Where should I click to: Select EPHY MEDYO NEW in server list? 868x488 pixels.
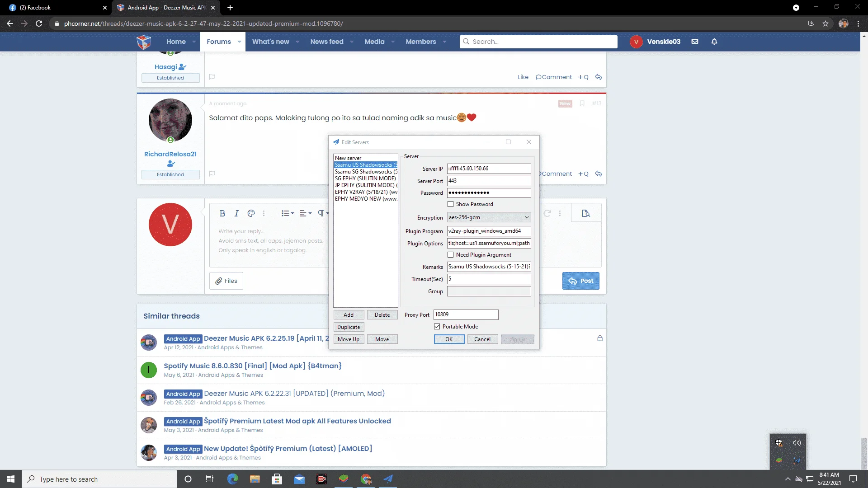pyautogui.click(x=366, y=199)
